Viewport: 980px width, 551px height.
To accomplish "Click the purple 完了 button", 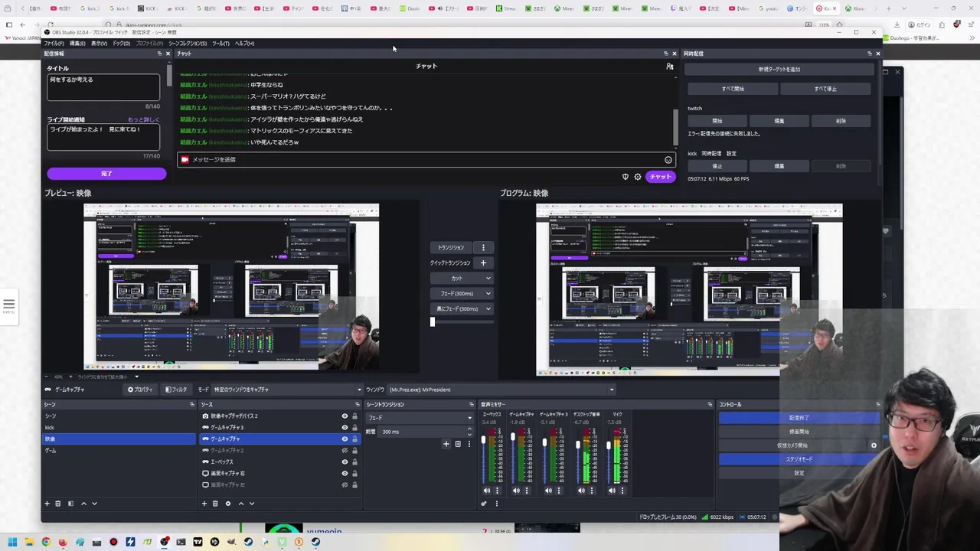I will [106, 174].
